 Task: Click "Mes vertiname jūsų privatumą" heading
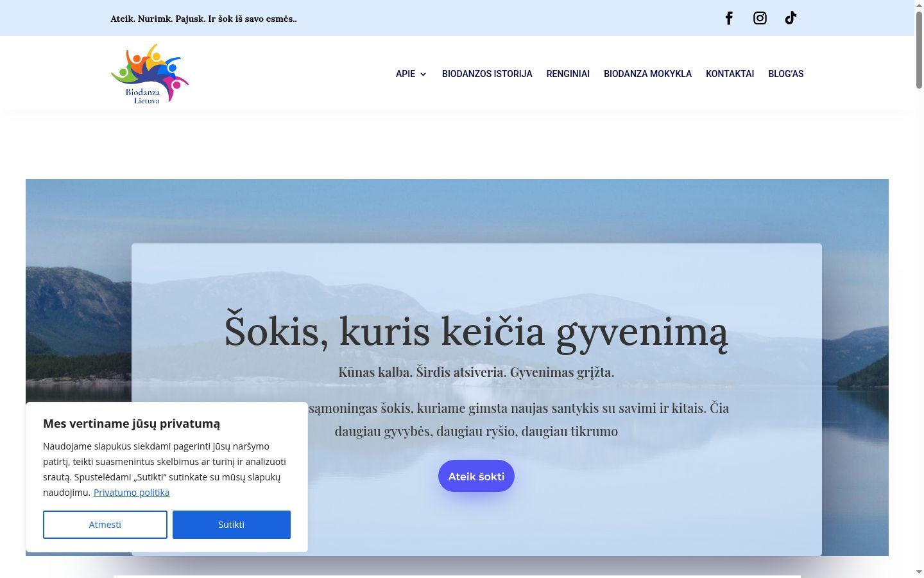click(x=132, y=424)
